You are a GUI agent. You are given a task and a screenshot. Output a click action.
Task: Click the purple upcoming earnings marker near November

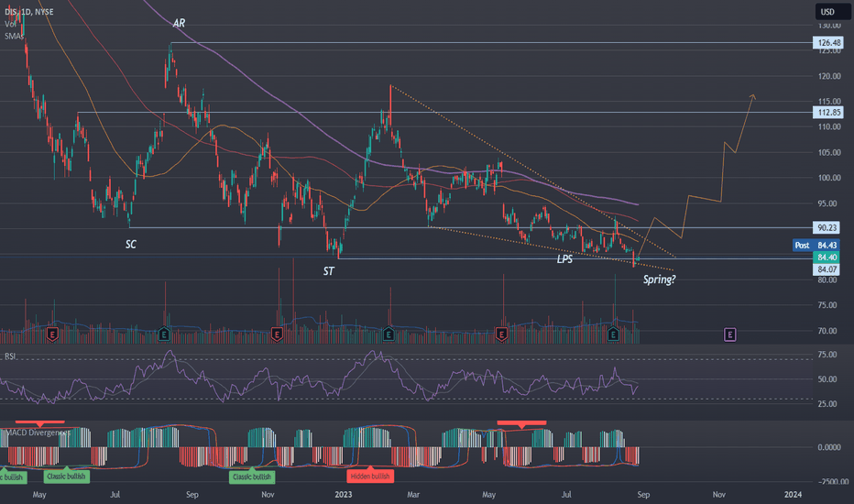729,334
